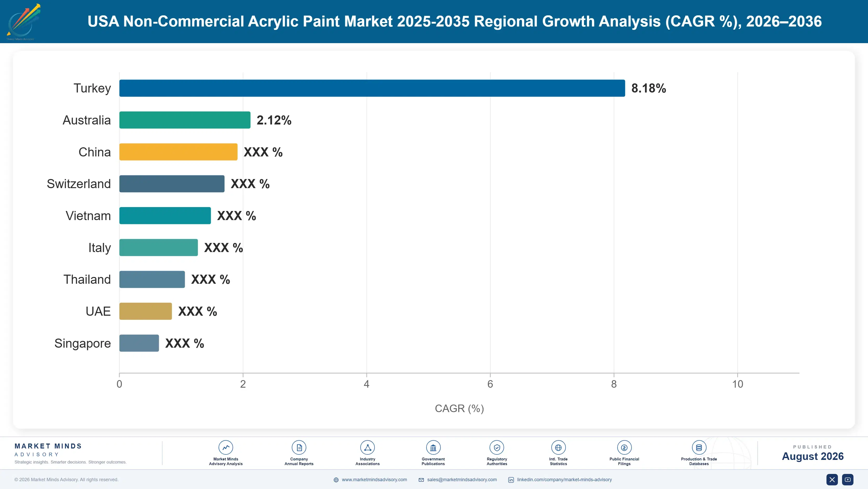Click the Singapore axis label
Screen dimensions: 868x489
[83, 343]
